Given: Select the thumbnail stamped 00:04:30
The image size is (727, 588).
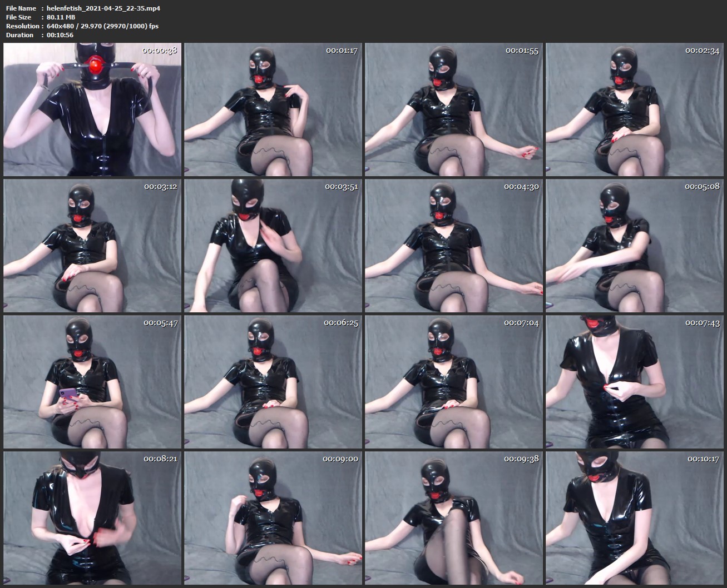Looking at the screenshot, I should tap(454, 246).
